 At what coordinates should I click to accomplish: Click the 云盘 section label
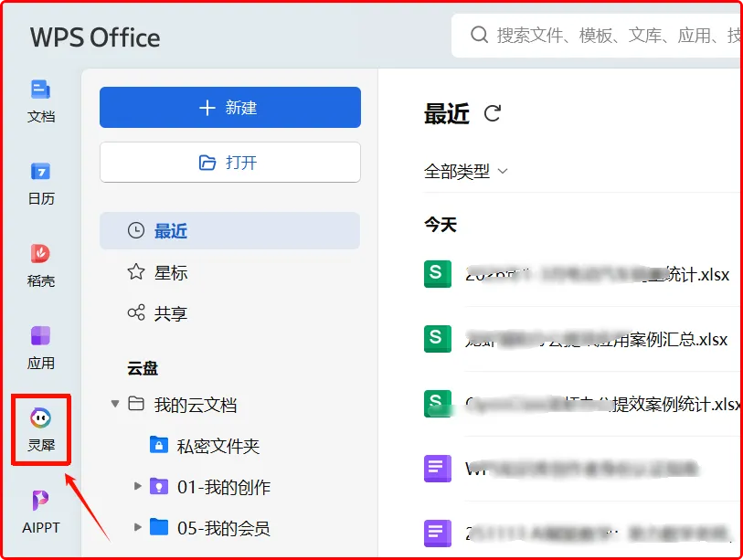tap(143, 367)
